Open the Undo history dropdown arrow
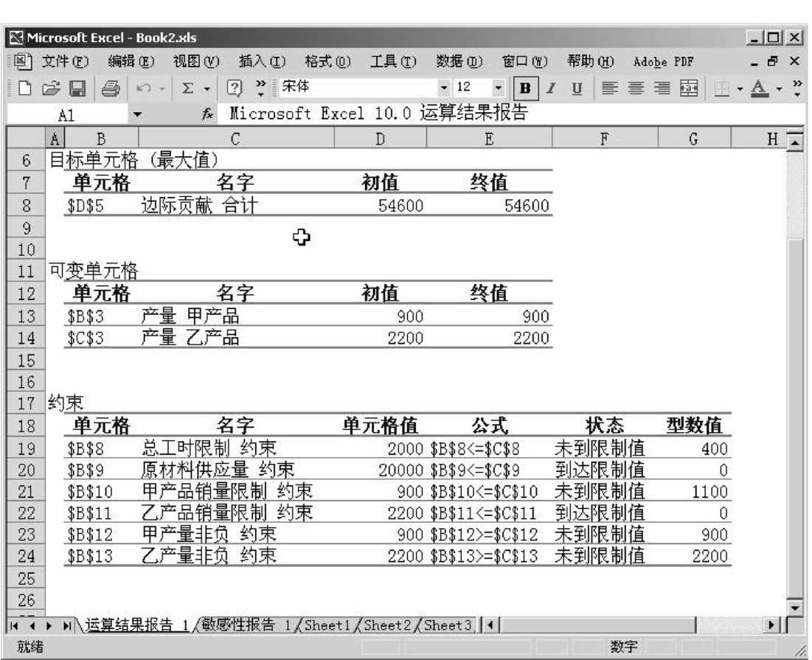 point(162,89)
